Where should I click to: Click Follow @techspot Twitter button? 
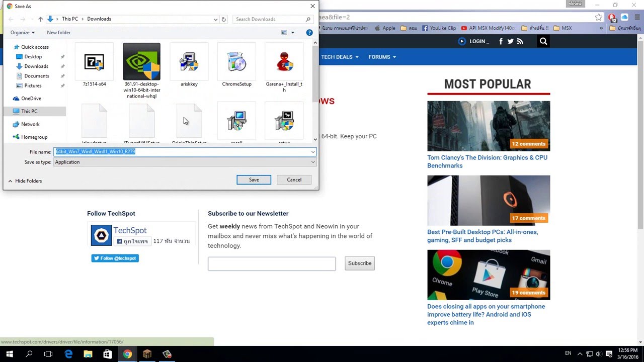(115, 258)
